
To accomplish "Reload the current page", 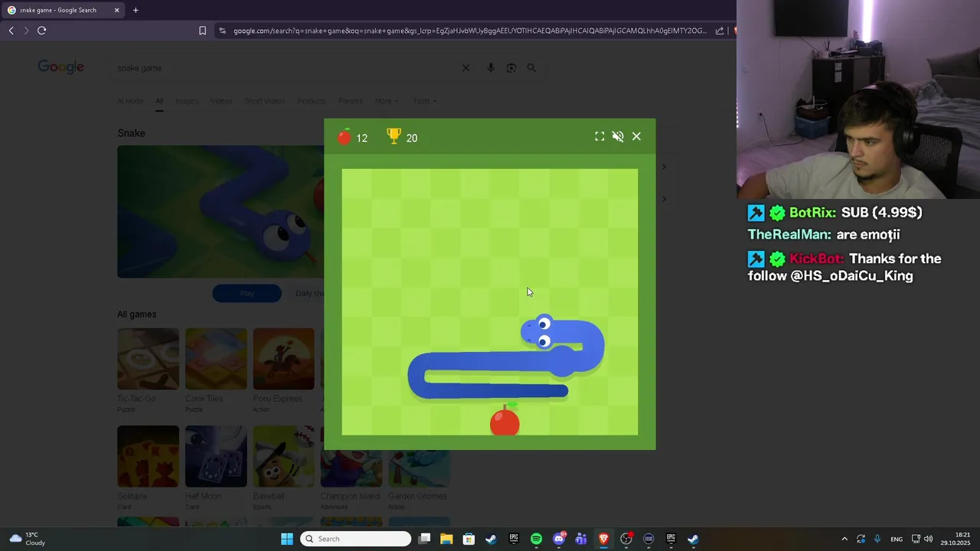I will point(42,31).
